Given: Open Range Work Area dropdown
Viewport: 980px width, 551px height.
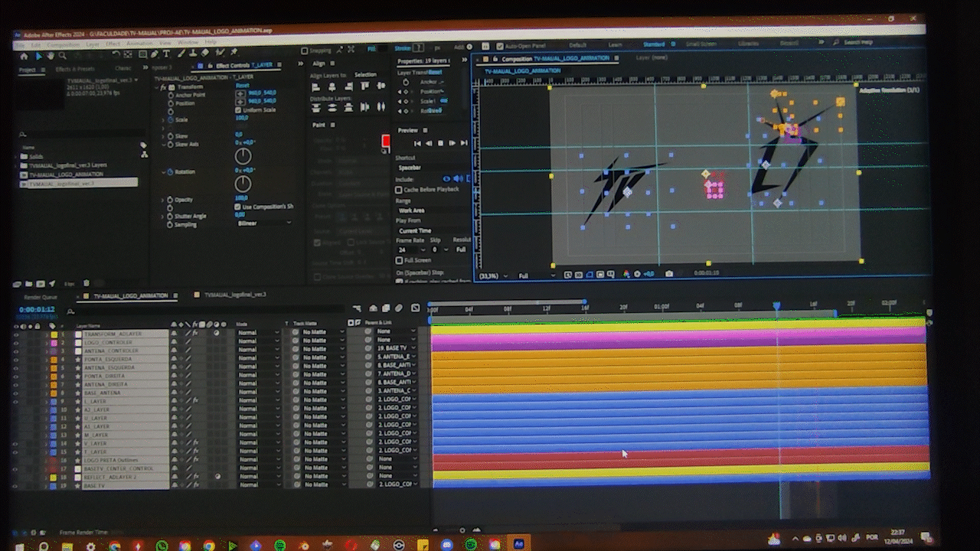Looking at the screenshot, I should pyautogui.click(x=433, y=210).
